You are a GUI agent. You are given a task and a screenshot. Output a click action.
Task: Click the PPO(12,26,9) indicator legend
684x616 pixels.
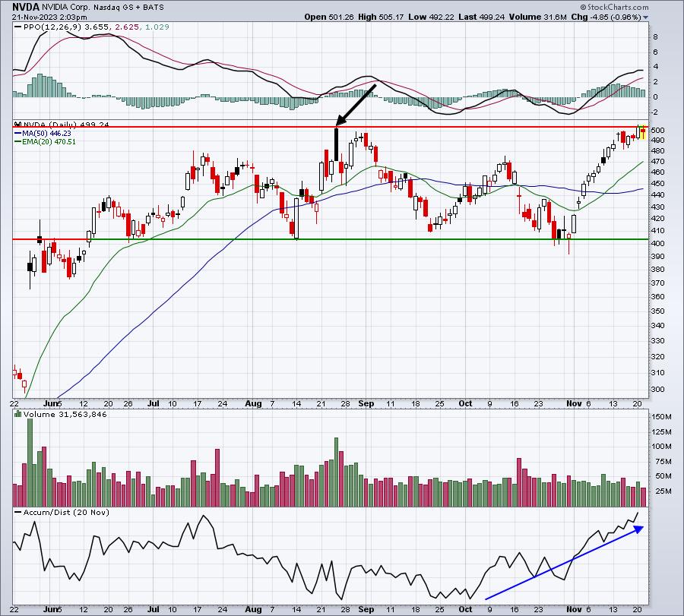[x=92, y=27]
